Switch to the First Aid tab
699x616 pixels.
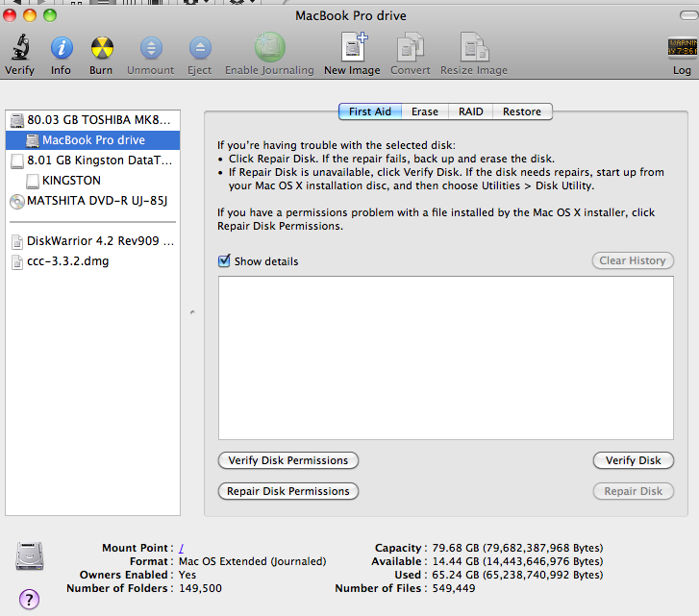370,111
